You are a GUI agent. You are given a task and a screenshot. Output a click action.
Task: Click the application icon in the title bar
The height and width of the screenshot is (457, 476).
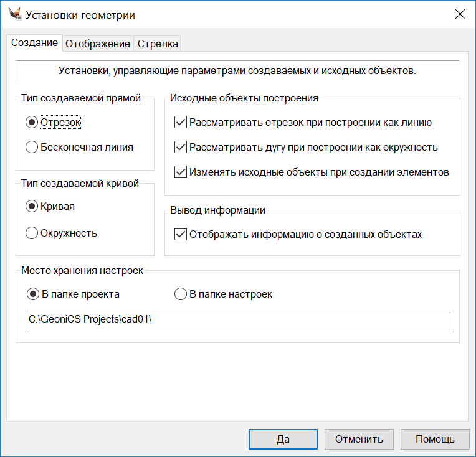(x=15, y=14)
